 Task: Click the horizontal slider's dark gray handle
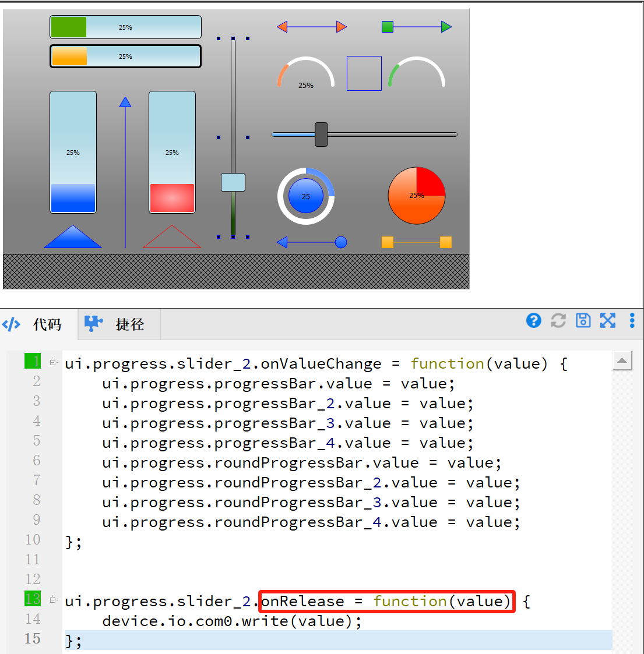point(321,135)
